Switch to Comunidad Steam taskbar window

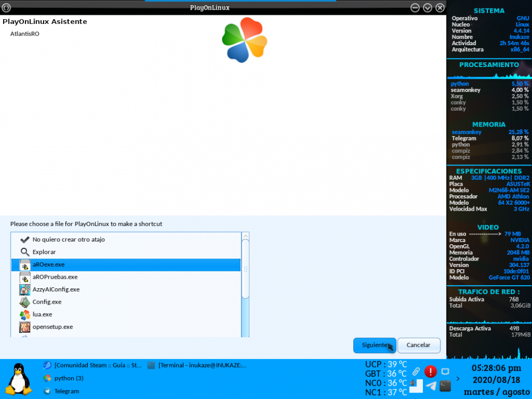click(x=93, y=365)
